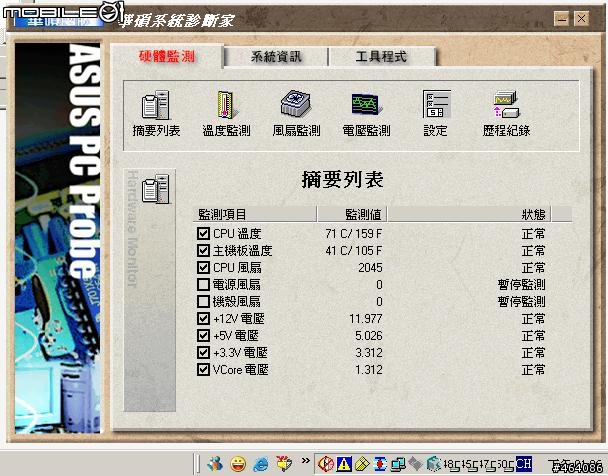The image size is (608, 476).
Task: Click the red crossed-circle tray icon
Action: point(325,464)
